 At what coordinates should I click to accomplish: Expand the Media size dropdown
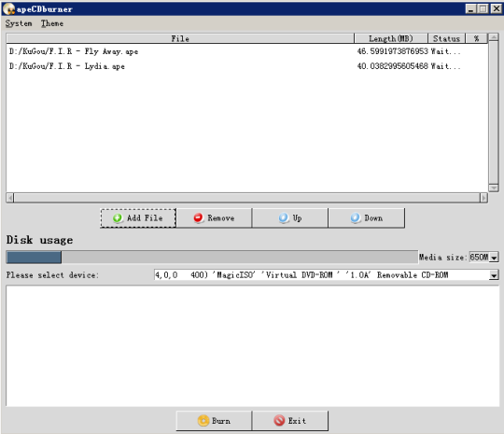(494, 258)
